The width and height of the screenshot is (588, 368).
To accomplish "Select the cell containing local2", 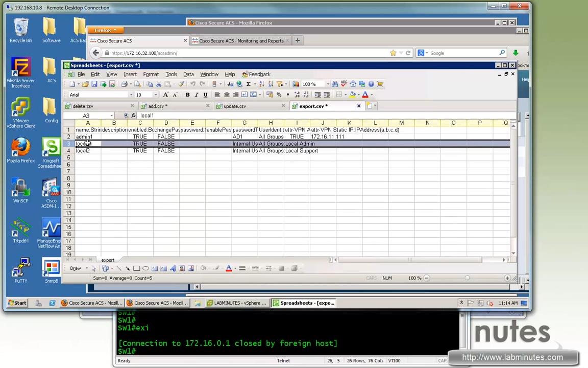I will point(88,151).
